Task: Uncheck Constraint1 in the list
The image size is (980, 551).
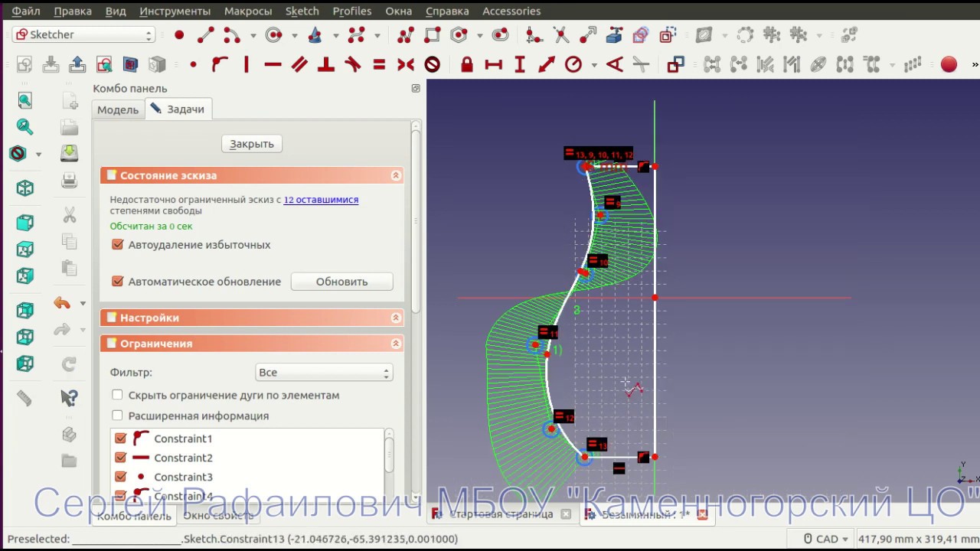Action: [x=120, y=439]
